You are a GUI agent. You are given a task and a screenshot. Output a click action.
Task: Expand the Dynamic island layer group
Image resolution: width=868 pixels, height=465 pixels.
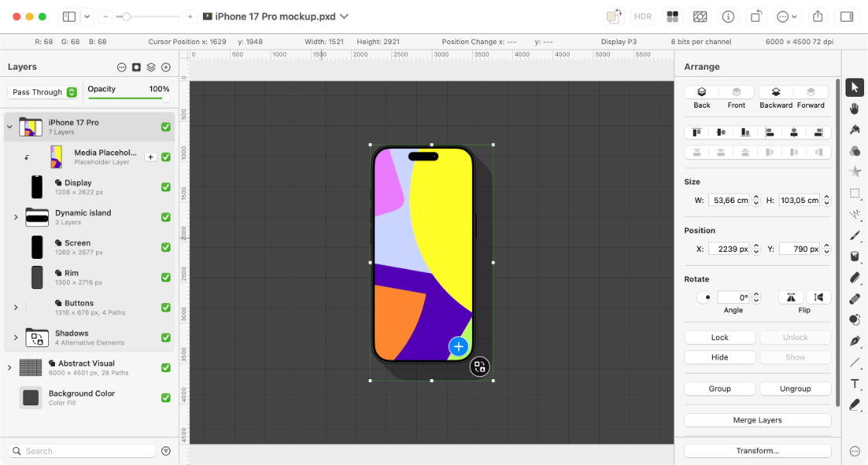tap(15, 217)
